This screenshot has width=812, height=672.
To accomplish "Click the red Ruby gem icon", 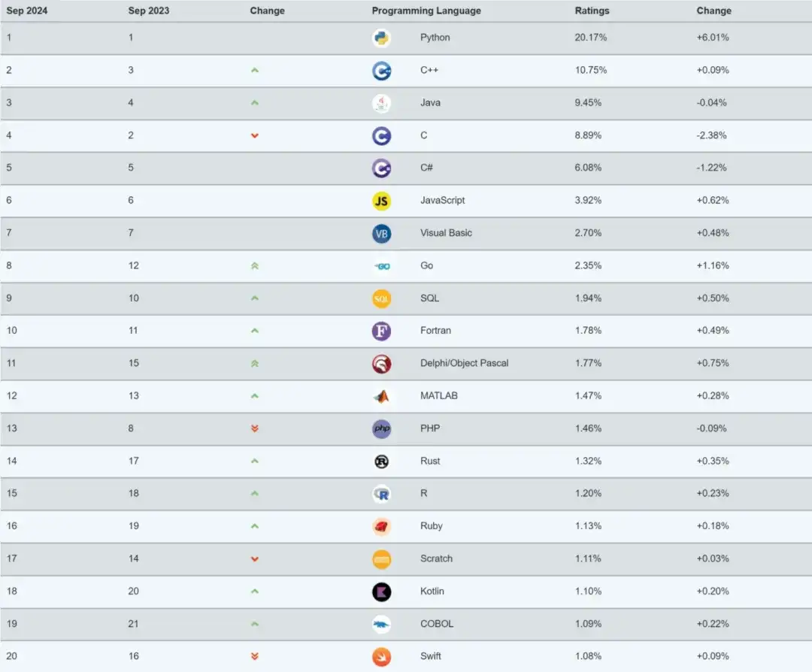I will (381, 526).
